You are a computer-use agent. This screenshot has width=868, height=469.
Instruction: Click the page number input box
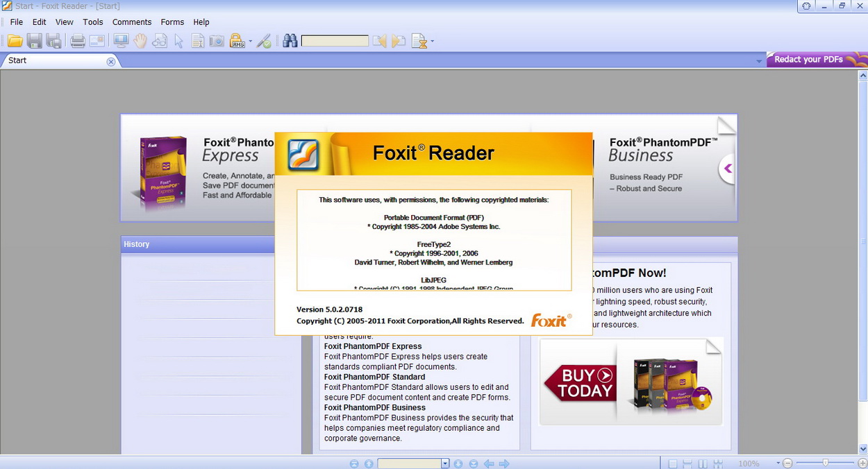pos(409,463)
